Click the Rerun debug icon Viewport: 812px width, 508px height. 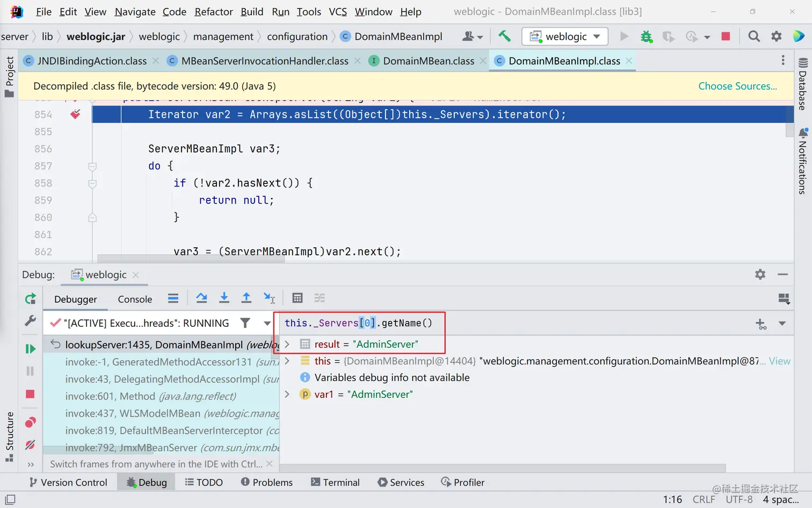pyautogui.click(x=31, y=298)
